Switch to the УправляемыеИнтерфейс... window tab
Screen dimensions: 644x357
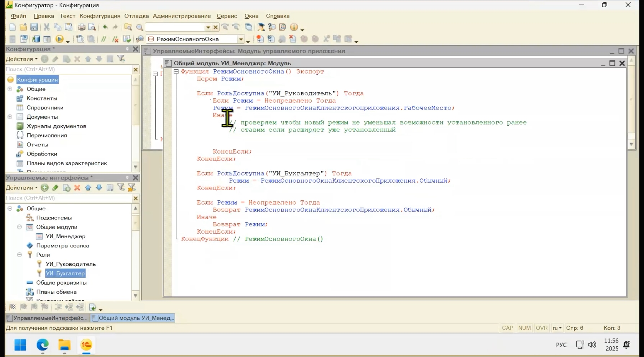pyautogui.click(x=47, y=318)
